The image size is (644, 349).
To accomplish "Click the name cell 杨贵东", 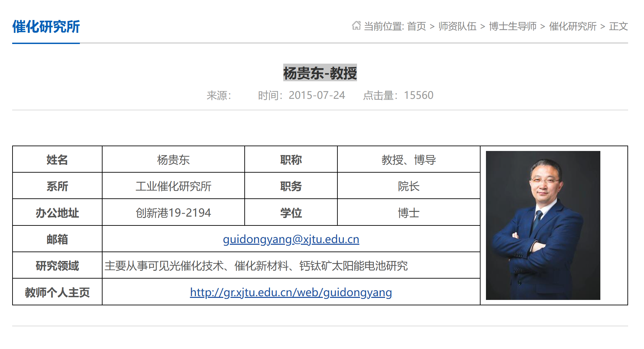I will [173, 159].
